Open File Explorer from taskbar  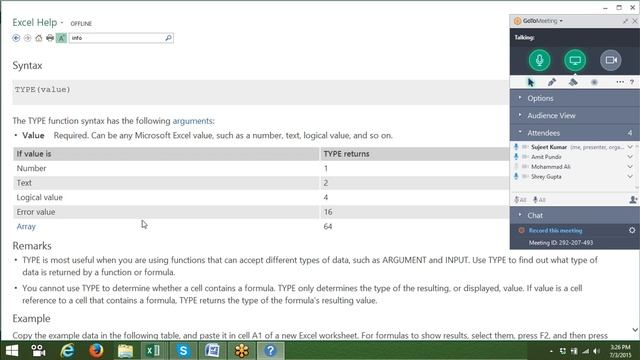click(x=125, y=351)
